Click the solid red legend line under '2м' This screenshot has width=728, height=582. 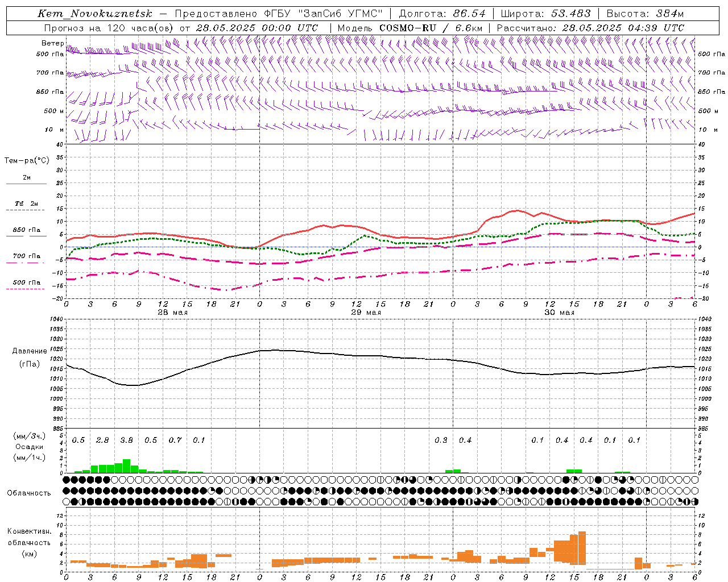(26, 184)
